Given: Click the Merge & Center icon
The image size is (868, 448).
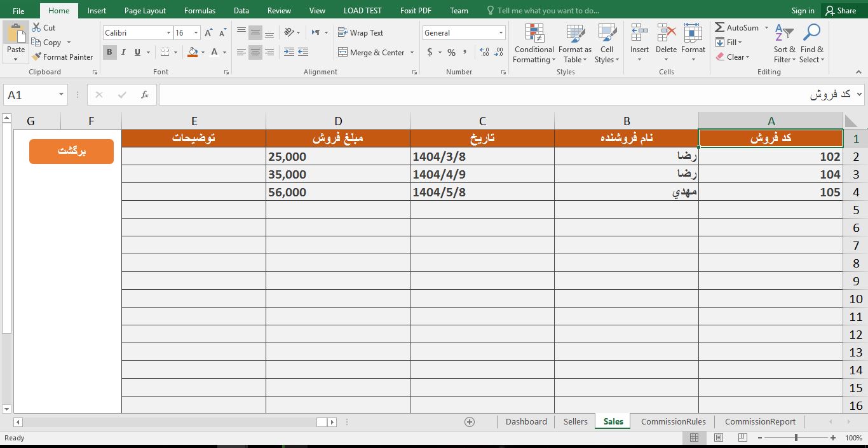Looking at the screenshot, I should coord(343,53).
